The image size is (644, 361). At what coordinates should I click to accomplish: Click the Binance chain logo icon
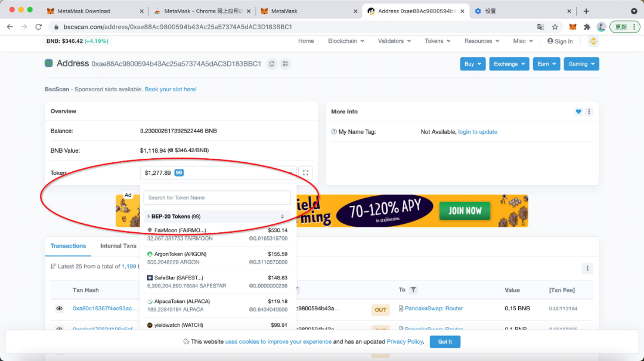[593, 41]
